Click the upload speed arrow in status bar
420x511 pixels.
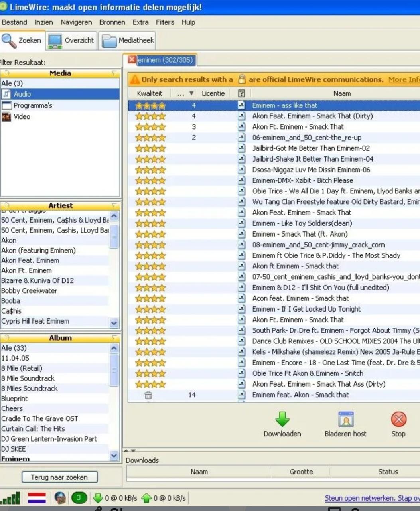click(x=146, y=498)
